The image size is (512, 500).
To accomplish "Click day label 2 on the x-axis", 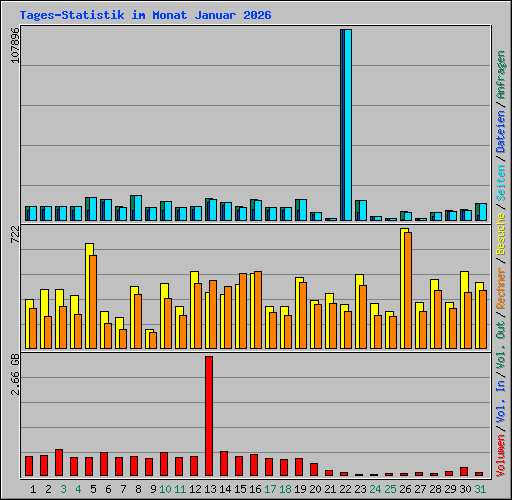I will (x=48, y=489).
